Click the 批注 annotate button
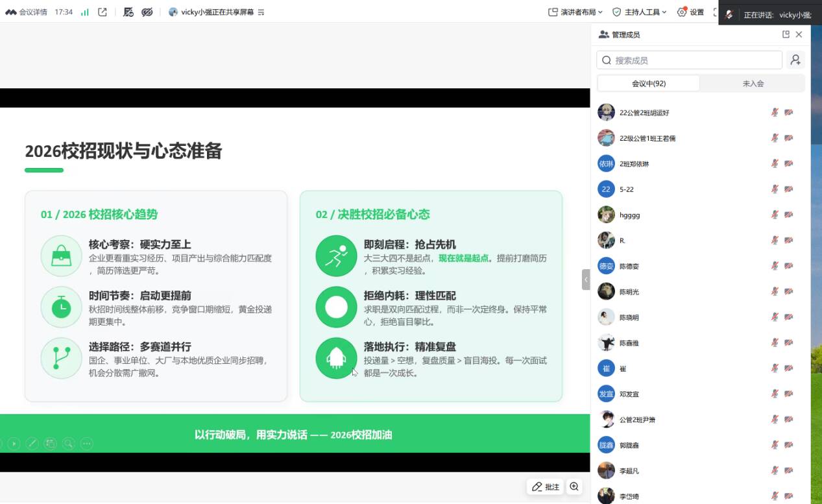Viewport: 822px width, 504px height. coord(545,486)
